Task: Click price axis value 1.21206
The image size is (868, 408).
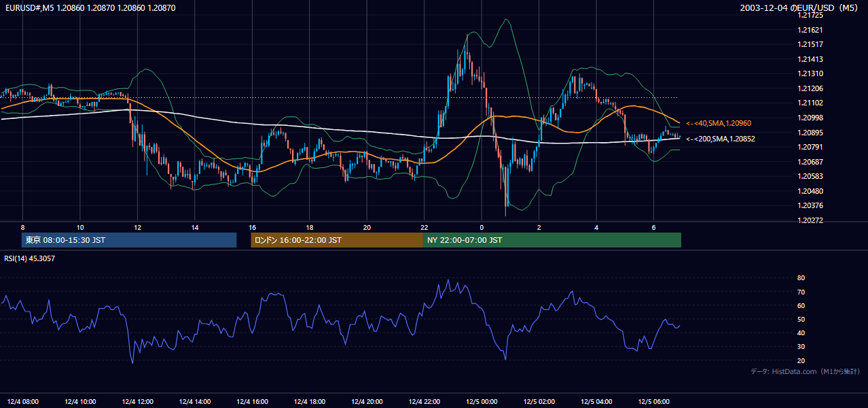Action: [812, 88]
